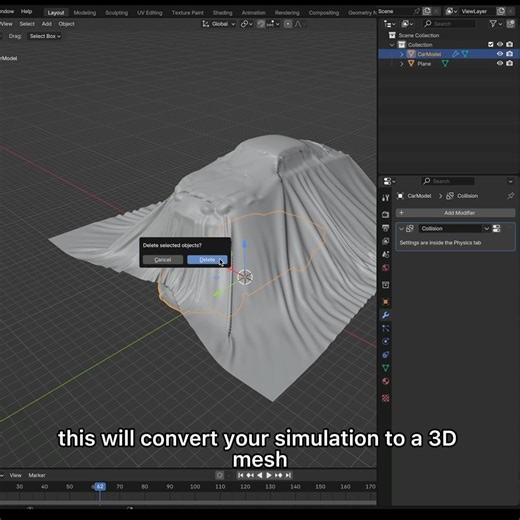Disable Collection in renders
This screenshot has width=520, height=520.
510,44
